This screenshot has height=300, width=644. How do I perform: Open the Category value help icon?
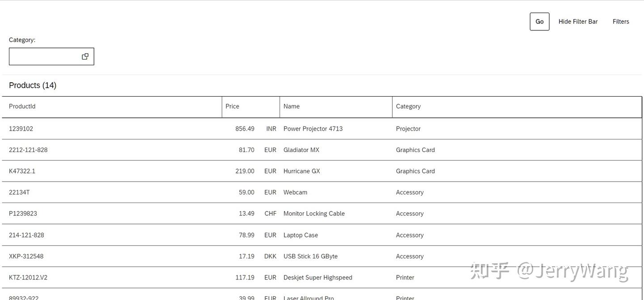(x=85, y=56)
